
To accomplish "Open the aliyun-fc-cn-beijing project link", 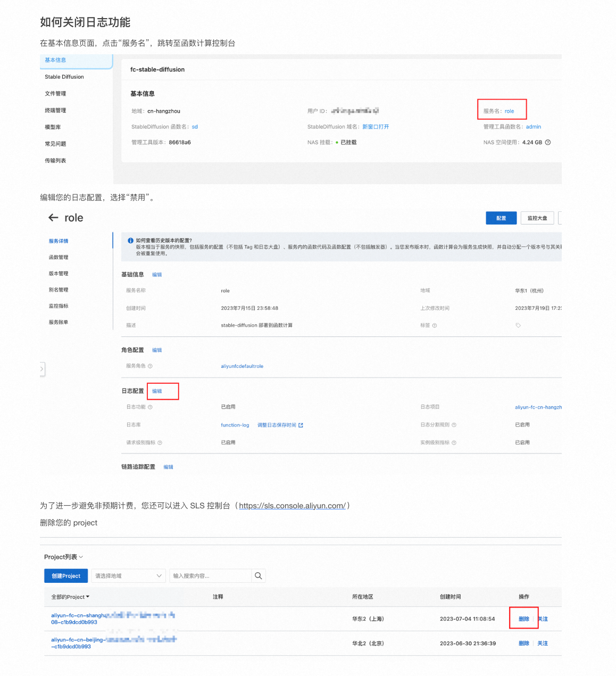I will (x=114, y=643).
